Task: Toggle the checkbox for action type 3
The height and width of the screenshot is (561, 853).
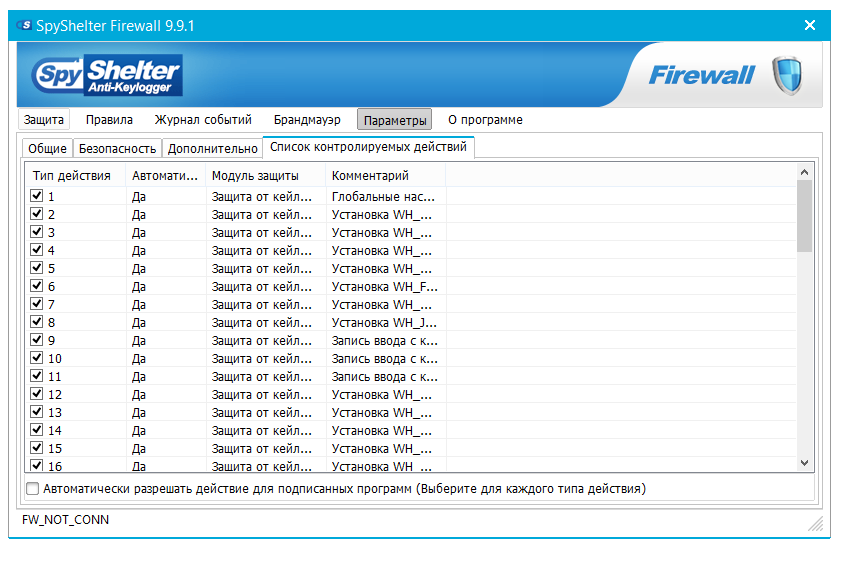Action: (x=36, y=231)
